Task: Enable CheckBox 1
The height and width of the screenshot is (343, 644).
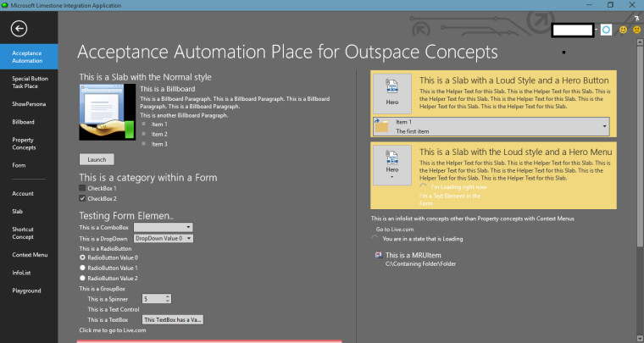Action: click(83, 187)
